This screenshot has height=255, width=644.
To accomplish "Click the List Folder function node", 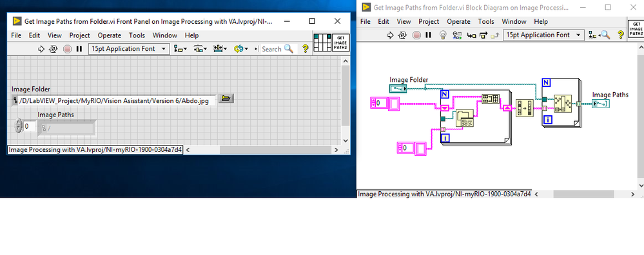I will [x=465, y=118].
